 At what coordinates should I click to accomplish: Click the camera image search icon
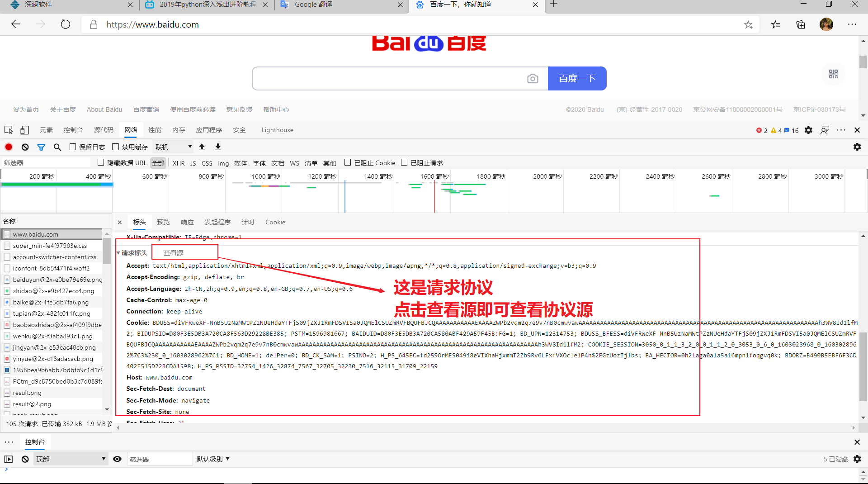533,79
